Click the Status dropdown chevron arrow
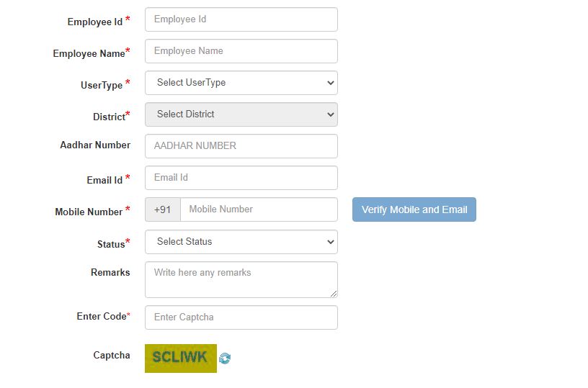This screenshot has height=388, width=588. 330,242
